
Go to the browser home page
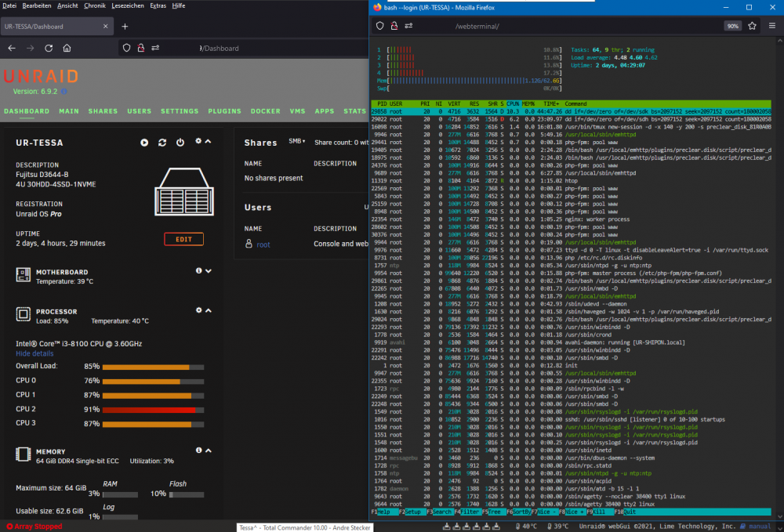click(x=67, y=48)
